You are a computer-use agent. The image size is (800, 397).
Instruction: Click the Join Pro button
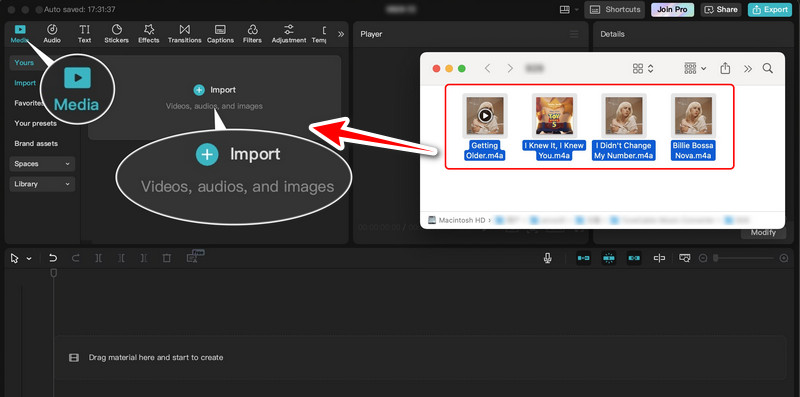[672, 10]
